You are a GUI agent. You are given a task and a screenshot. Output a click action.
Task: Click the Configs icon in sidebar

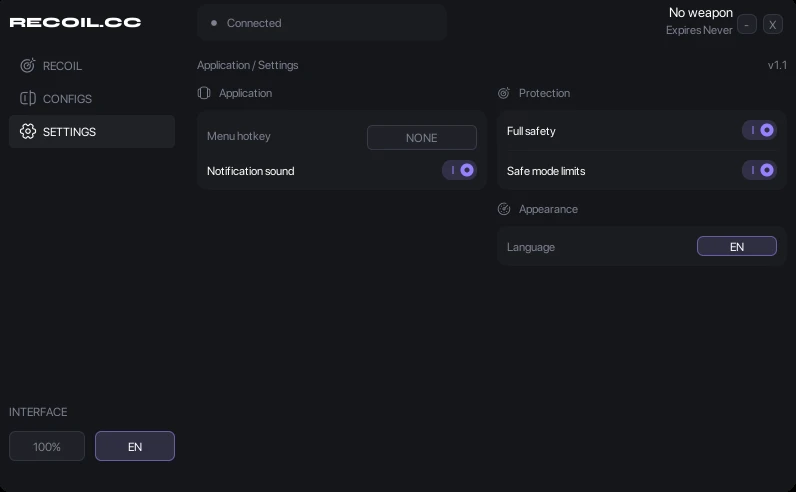(x=27, y=99)
